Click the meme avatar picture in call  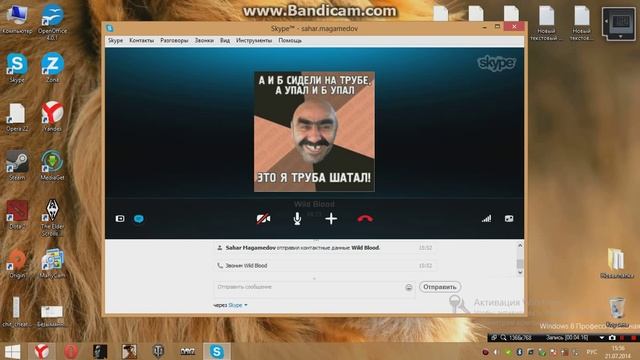pos(314,131)
